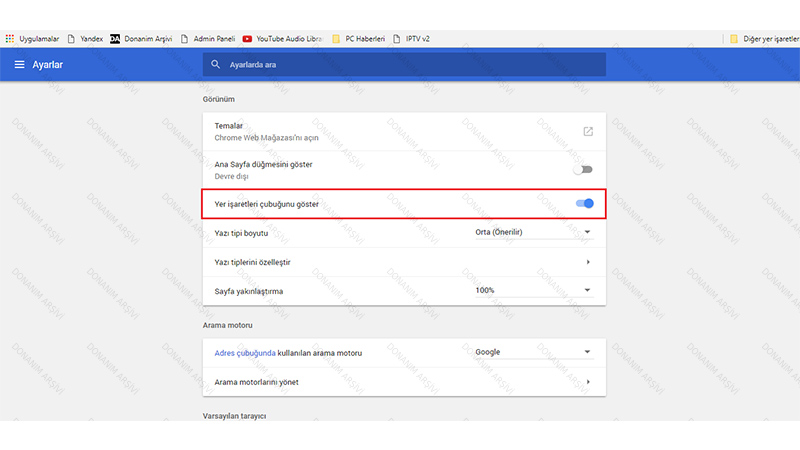The height and width of the screenshot is (450, 800).
Task: Enable the Ana Sayfa düğmesini göster toggle
Action: [584, 169]
